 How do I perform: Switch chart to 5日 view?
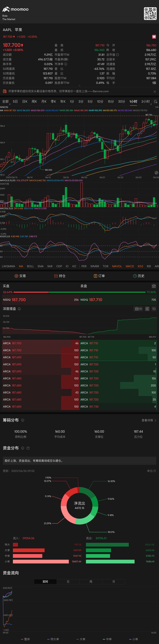15,102
